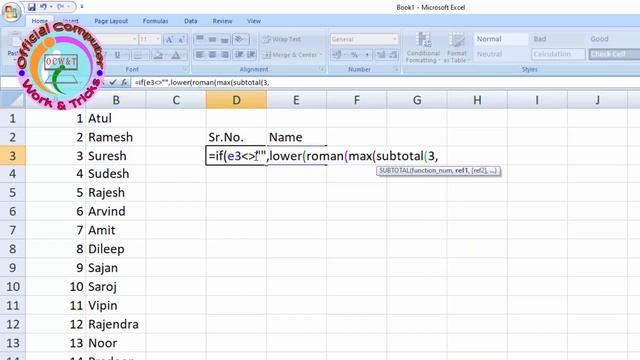This screenshot has width=640, height=360.
Task: Launch the Font group dialog
Action: coord(184,69)
